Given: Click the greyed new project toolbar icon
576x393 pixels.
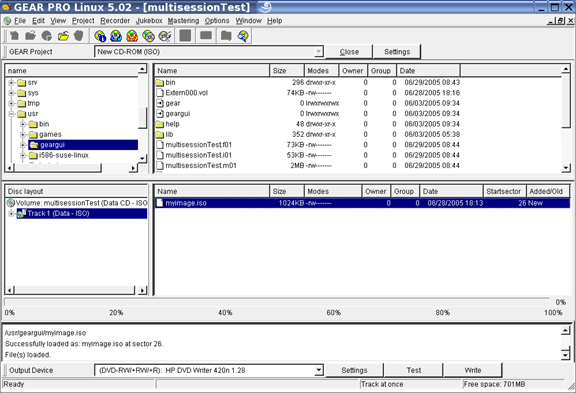Looking at the screenshot, I should 14,36.
